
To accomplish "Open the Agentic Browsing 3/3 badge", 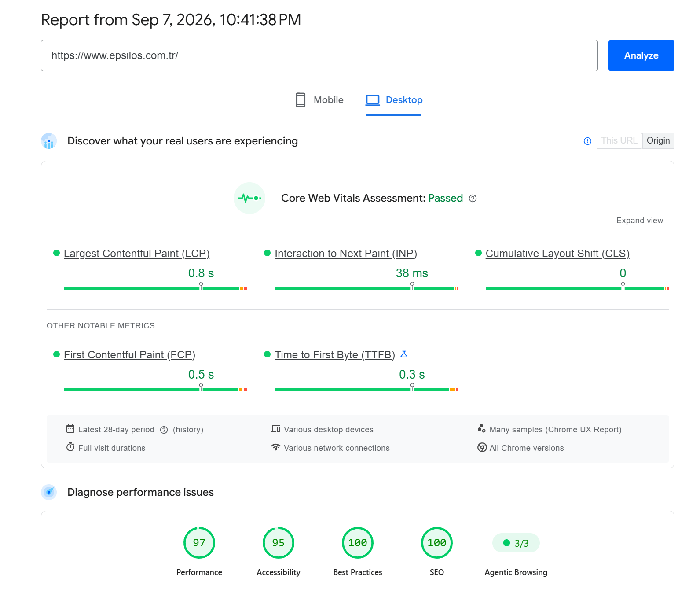I will point(516,543).
